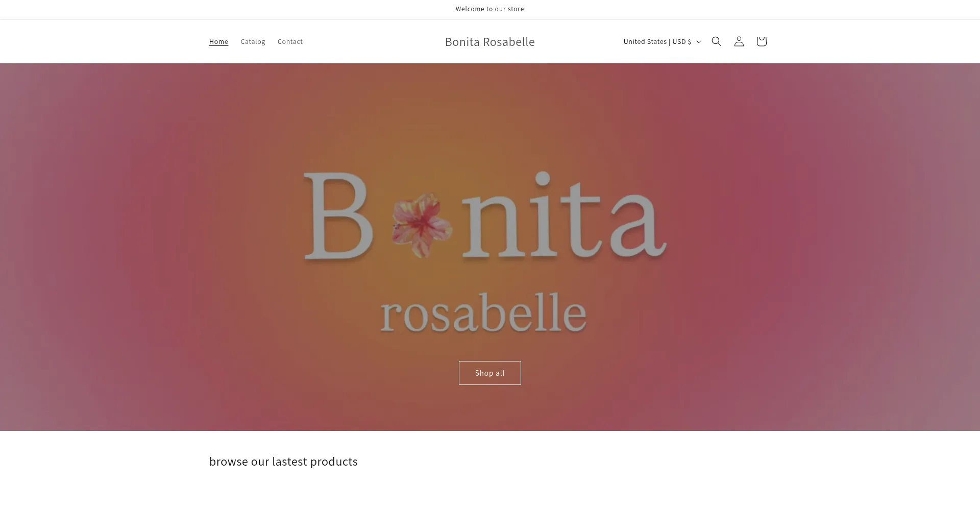980x507 pixels.
Task: Navigate to the Contact menu item
Action: (290, 42)
